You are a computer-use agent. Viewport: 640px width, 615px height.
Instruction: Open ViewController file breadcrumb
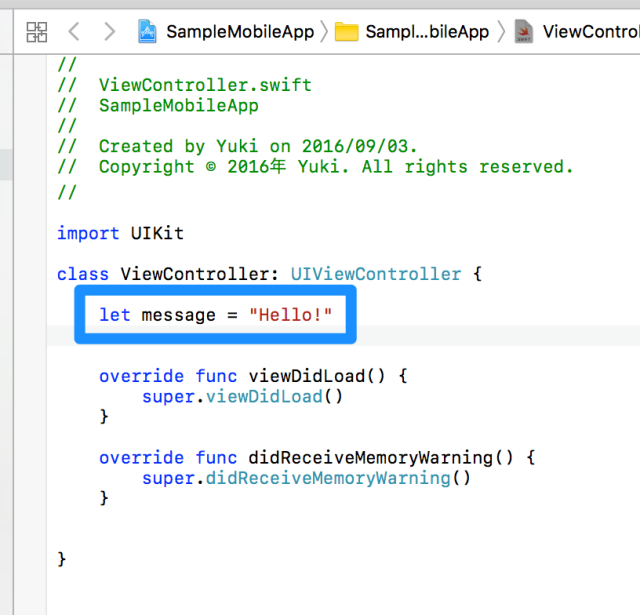tap(591, 32)
